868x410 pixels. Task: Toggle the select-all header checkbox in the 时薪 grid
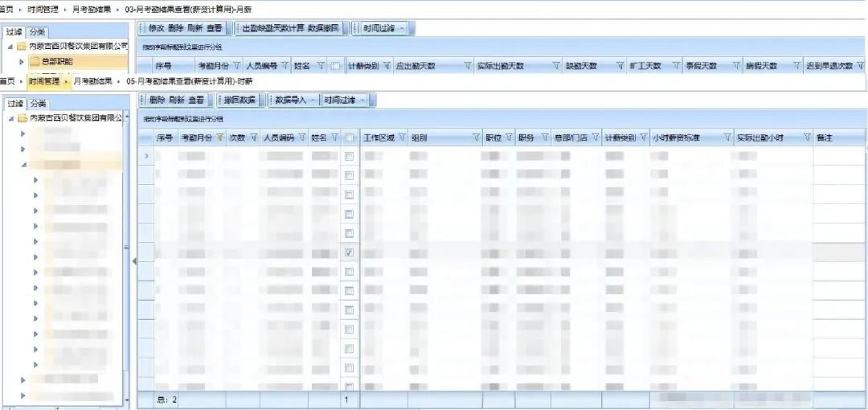tap(349, 137)
